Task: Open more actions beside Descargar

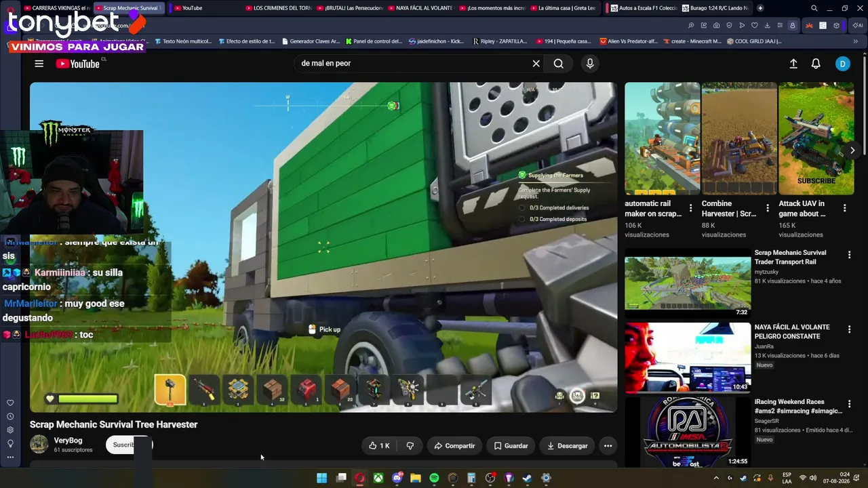Action: 608,446
